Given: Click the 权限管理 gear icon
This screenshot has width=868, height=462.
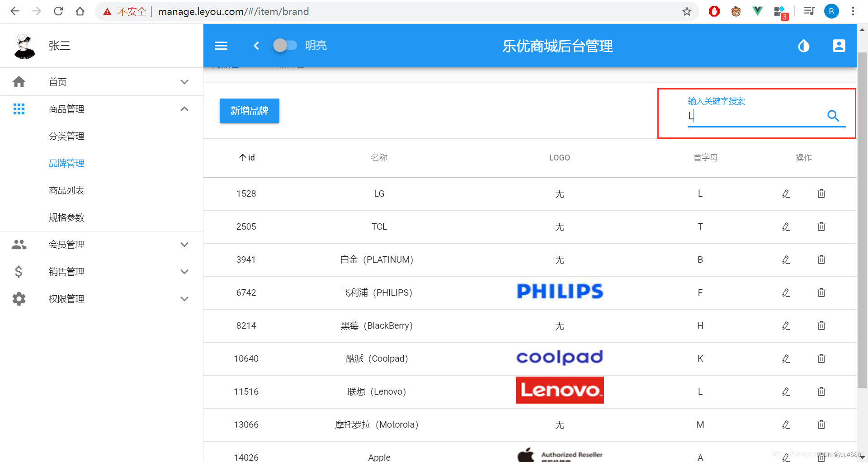Looking at the screenshot, I should click(19, 299).
